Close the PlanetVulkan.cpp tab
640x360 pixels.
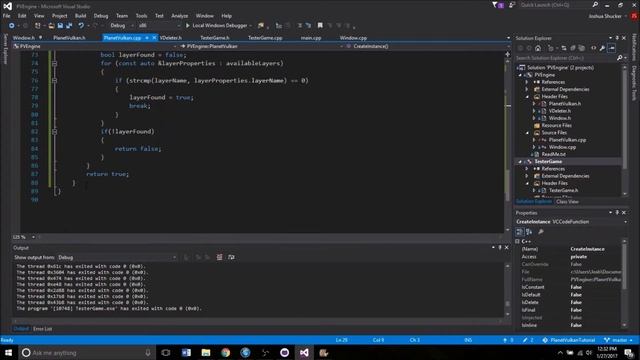154,38
